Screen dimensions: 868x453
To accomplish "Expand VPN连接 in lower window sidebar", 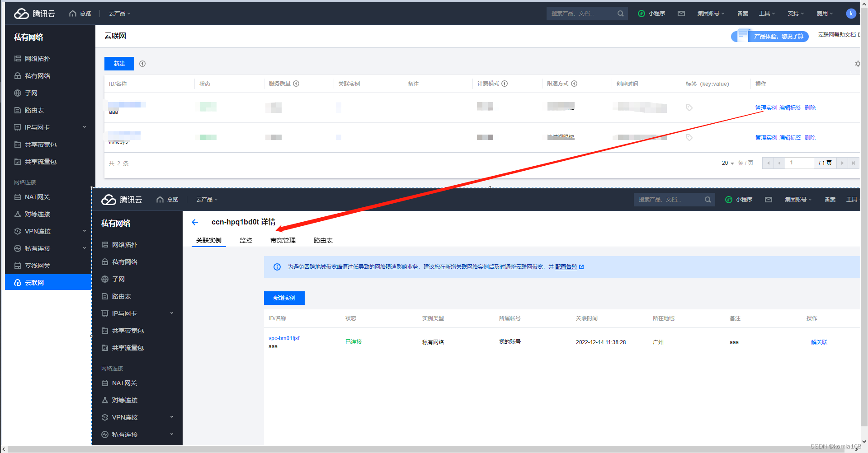I will 172,417.
